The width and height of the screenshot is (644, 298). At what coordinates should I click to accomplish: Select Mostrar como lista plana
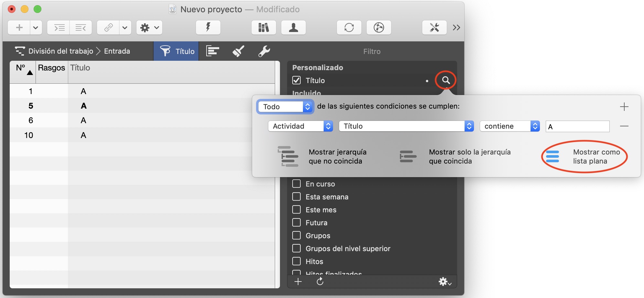coord(596,156)
